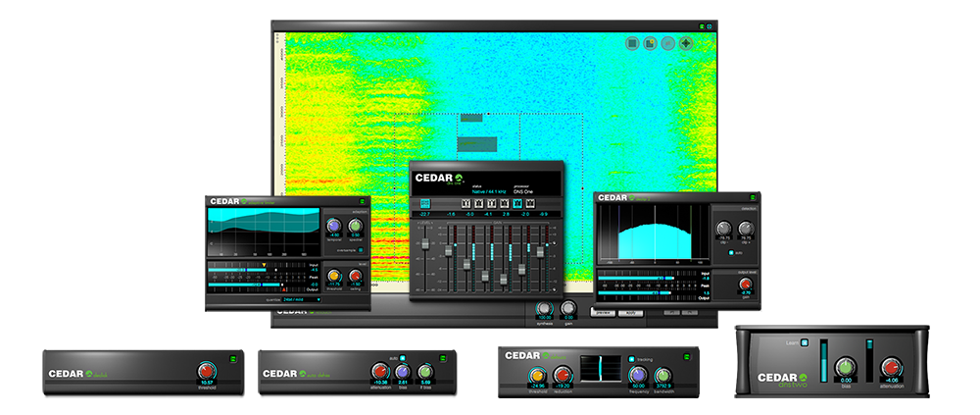Click the fifth gain fader in DNS One
This screenshot has width=980, height=415.
(x=522, y=269)
